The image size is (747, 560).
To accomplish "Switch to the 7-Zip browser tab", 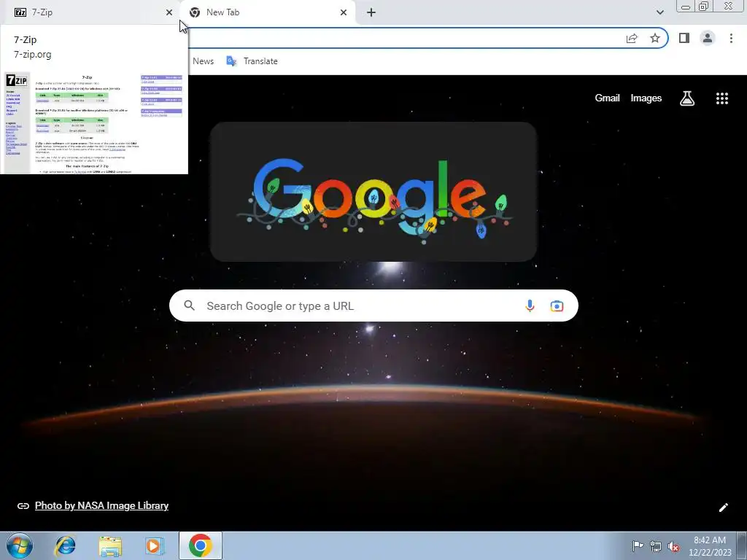I will pyautogui.click(x=90, y=12).
